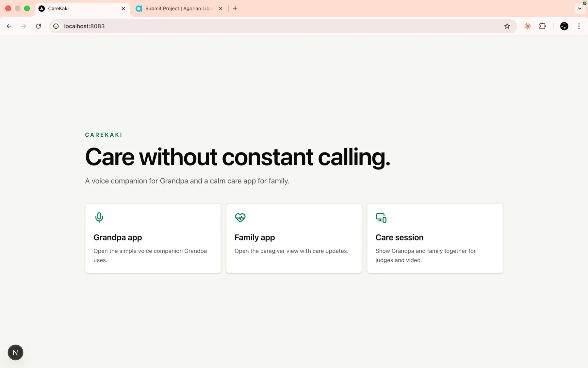This screenshot has height=368, width=588.
Task: Click the CAREKAKI green label
Action: (x=104, y=135)
